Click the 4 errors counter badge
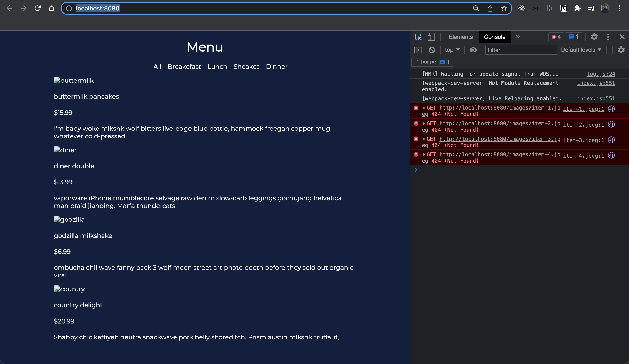 click(556, 37)
